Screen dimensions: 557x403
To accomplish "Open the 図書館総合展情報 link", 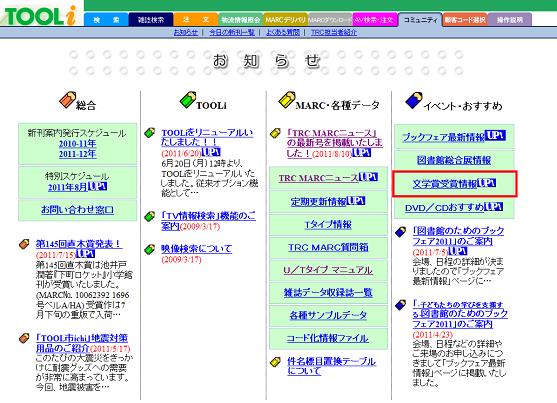I will pyautogui.click(x=454, y=160).
